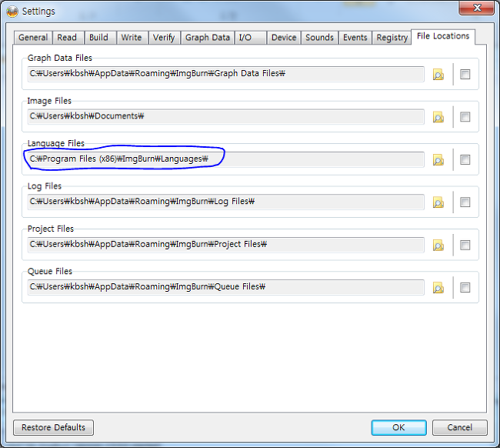The width and height of the screenshot is (500, 448).
Task: Switch to the I/O tab
Action: pos(250,38)
